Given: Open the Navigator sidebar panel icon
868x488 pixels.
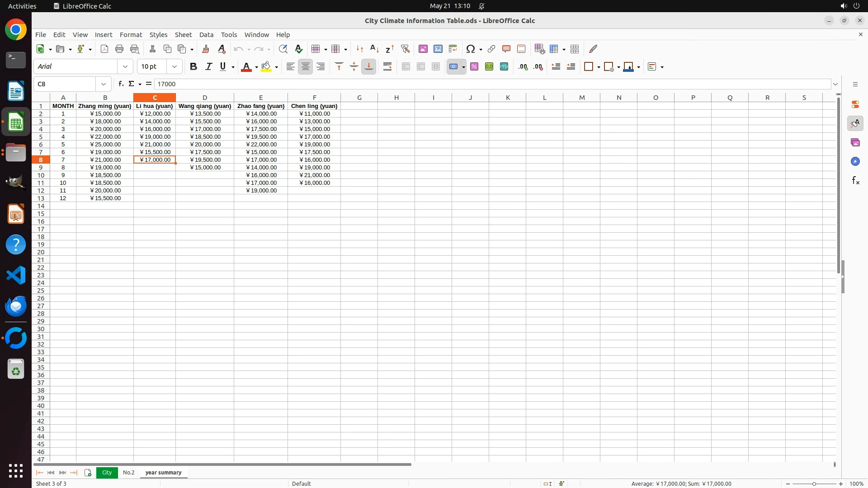Looking at the screenshot, I should point(855,162).
